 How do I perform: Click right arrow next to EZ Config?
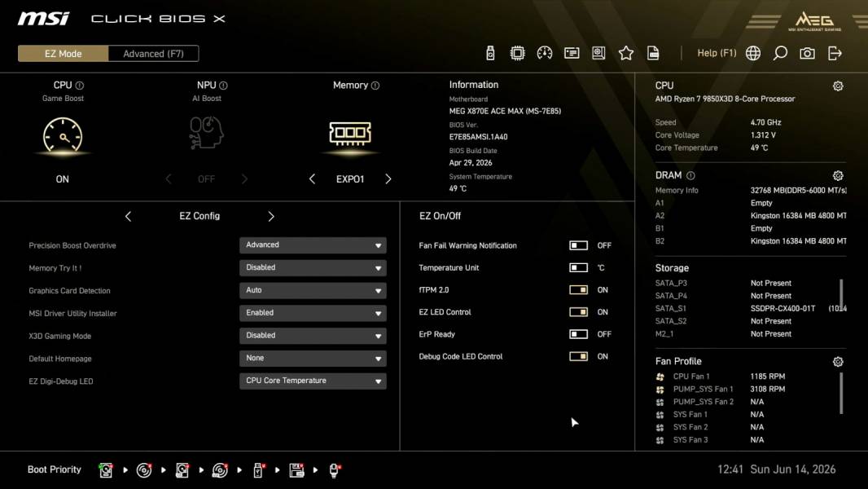click(x=270, y=217)
